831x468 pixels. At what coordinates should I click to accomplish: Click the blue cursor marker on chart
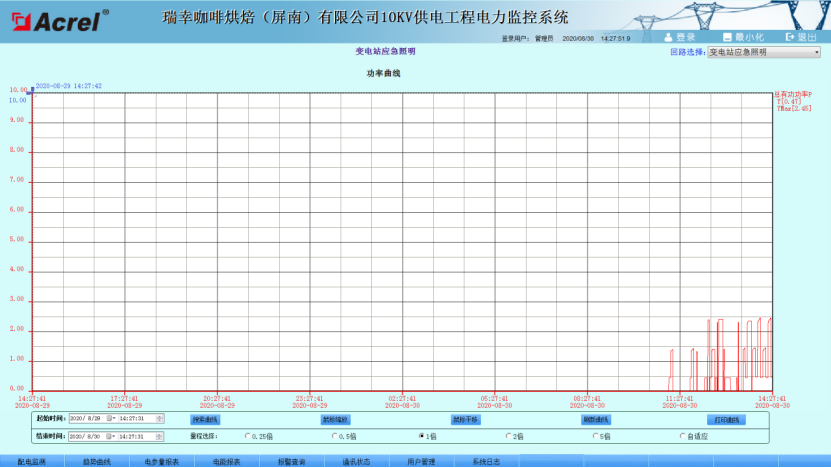tap(32, 89)
